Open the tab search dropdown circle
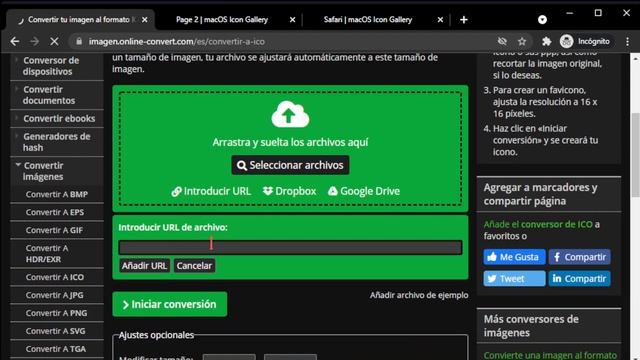The image size is (640, 360). pos(542,20)
